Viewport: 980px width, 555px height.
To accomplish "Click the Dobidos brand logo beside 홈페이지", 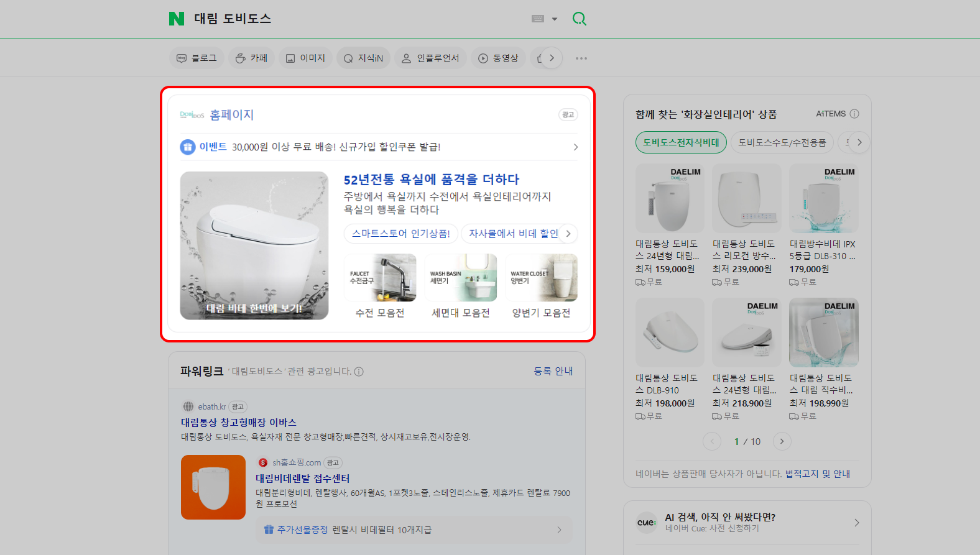I will [x=192, y=115].
